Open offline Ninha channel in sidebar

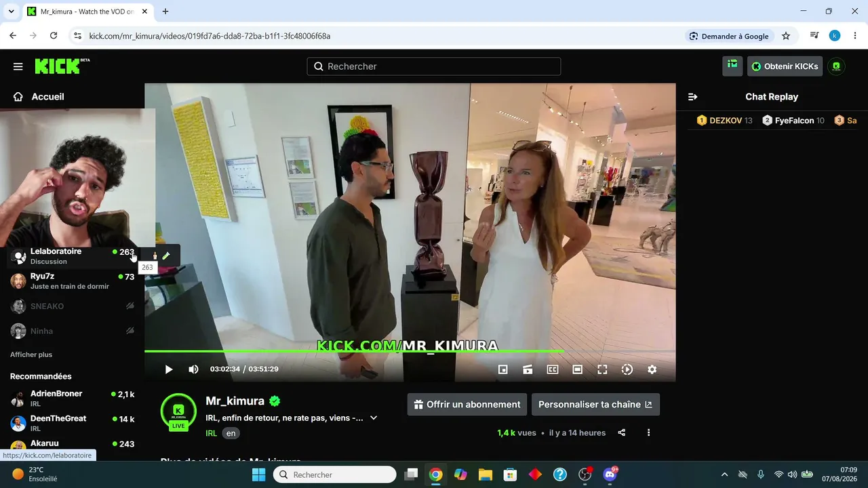[73, 331]
